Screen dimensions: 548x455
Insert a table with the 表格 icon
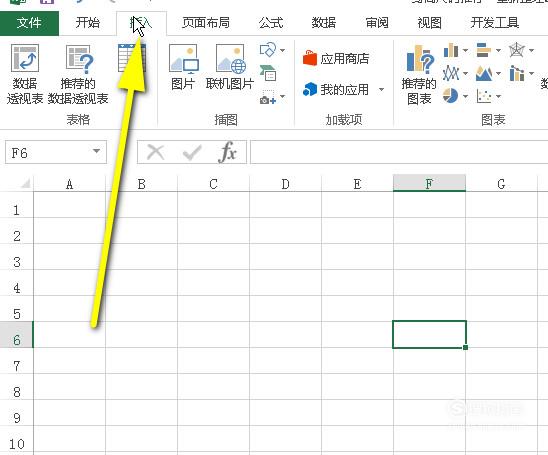132,58
